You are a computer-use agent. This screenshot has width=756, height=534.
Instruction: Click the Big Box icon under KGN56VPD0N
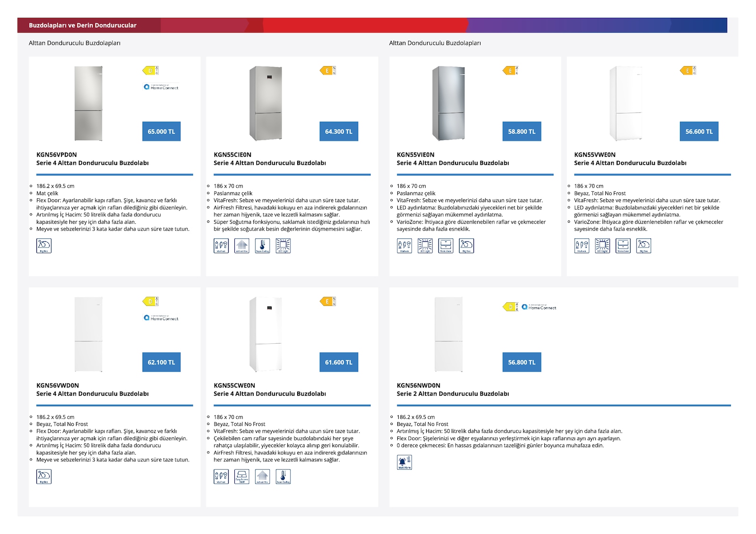44,246
